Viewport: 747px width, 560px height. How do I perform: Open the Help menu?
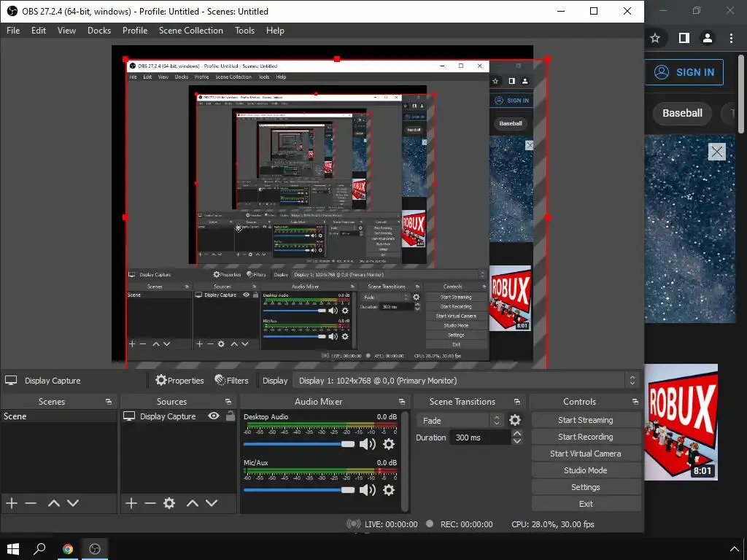tap(275, 31)
